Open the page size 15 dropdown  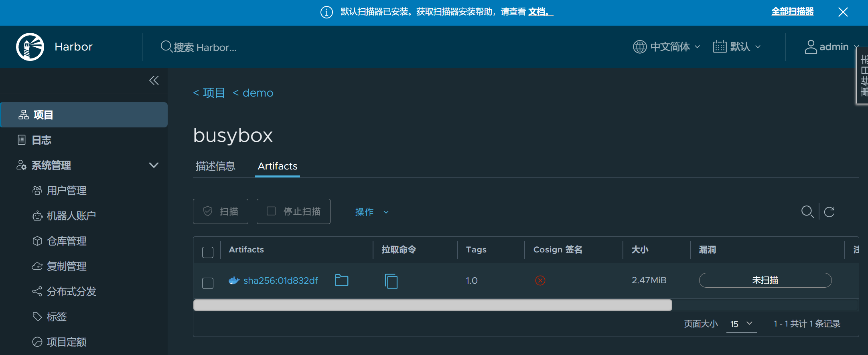point(741,324)
